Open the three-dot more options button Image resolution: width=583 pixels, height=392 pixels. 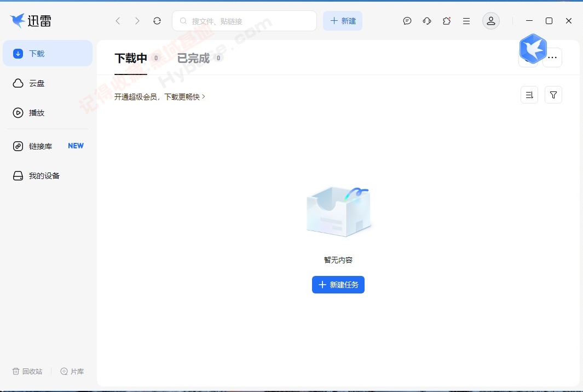[552, 57]
